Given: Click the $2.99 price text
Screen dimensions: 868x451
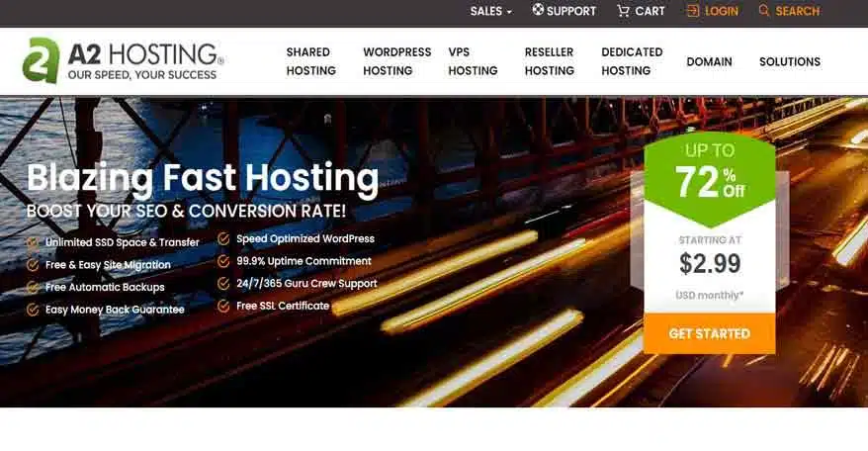Looking at the screenshot, I should pos(710,264).
